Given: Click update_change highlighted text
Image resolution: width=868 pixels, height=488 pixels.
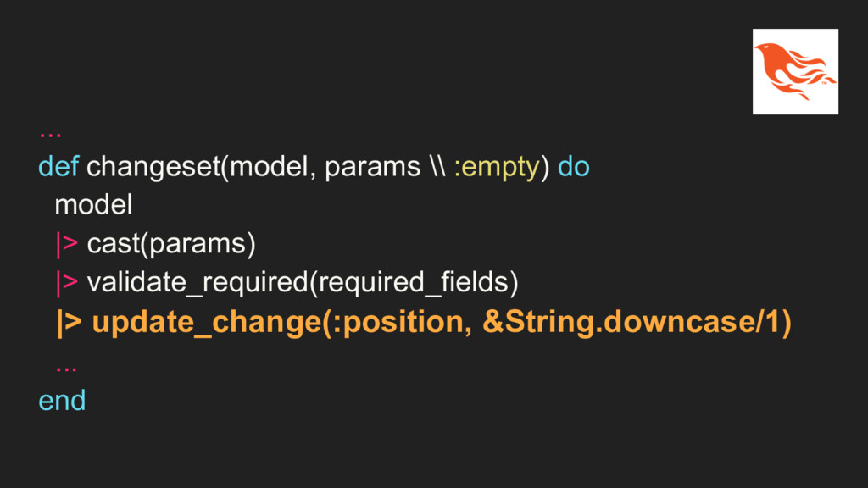Looking at the screenshot, I should (x=207, y=323).
